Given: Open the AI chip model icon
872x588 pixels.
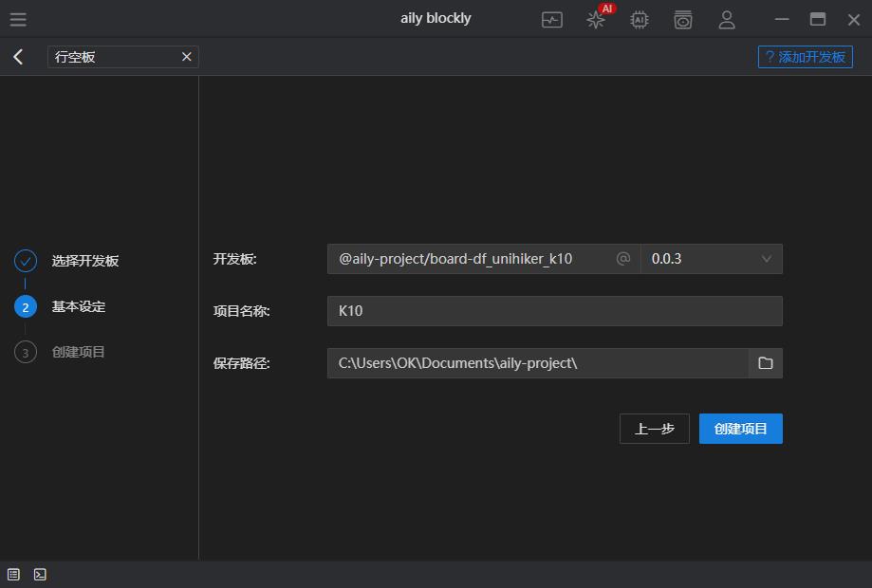Looking at the screenshot, I should [640, 20].
